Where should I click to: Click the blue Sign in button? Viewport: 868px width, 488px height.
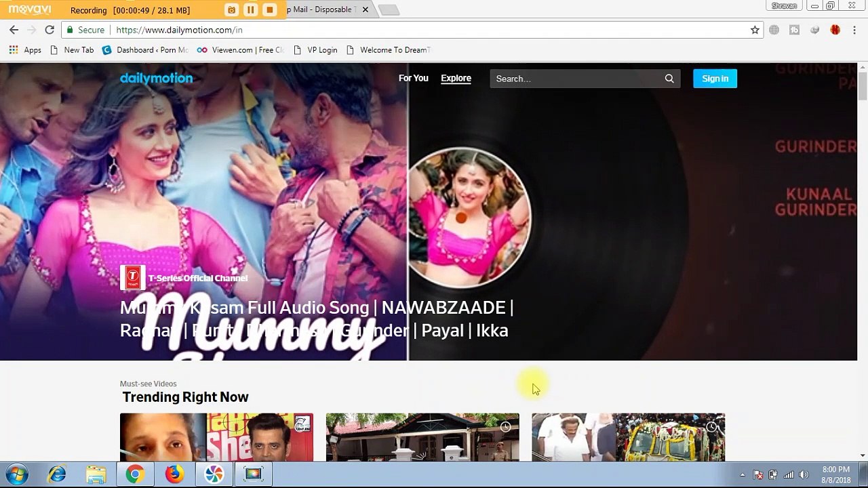click(x=715, y=79)
